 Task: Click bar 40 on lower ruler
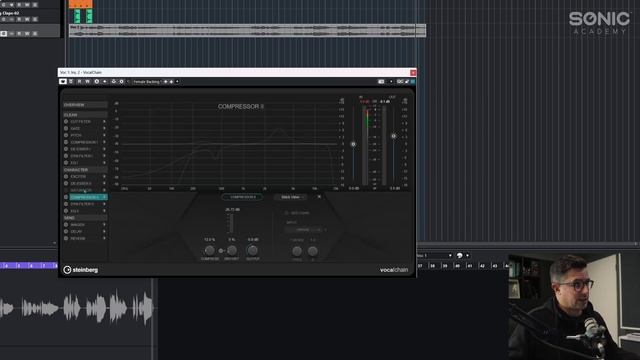click(457, 266)
